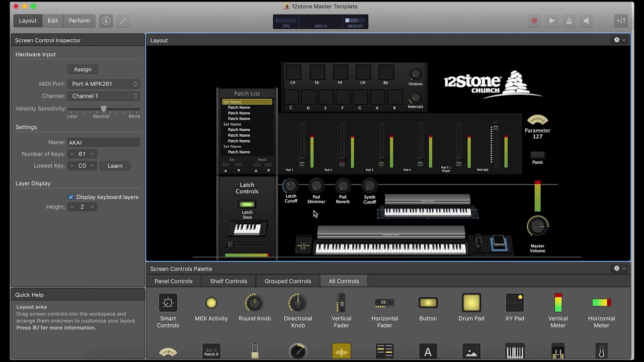This screenshot has width=644, height=362.
Task: Select the G# pad in the layout
Action: [363, 72]
